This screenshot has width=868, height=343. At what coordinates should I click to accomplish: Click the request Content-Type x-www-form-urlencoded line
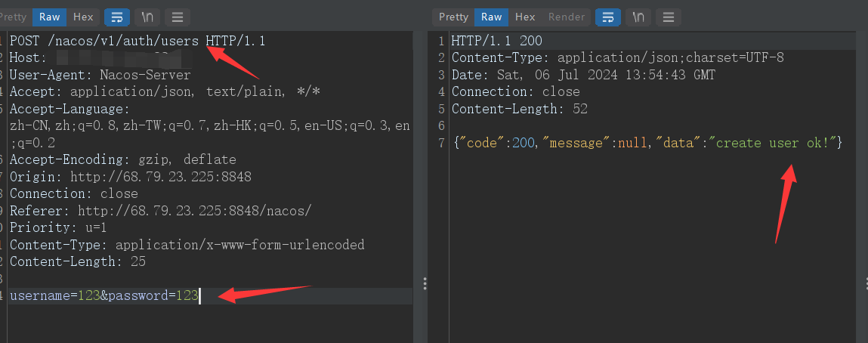187,245
